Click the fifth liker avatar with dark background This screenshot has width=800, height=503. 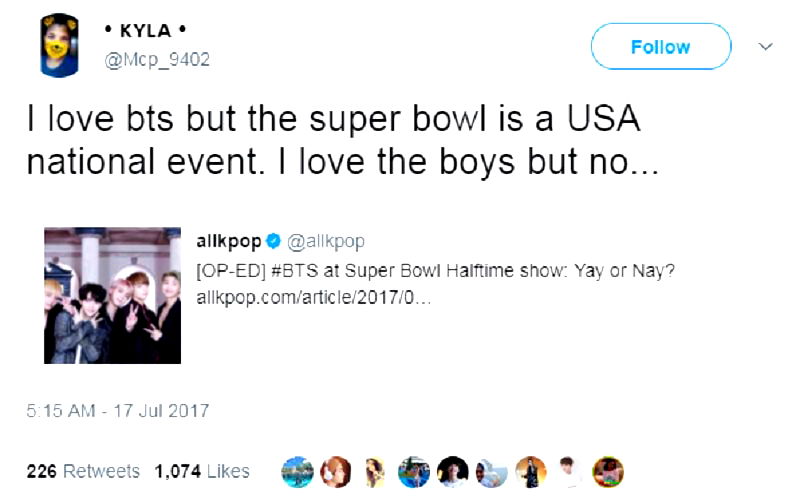point(454,471)
